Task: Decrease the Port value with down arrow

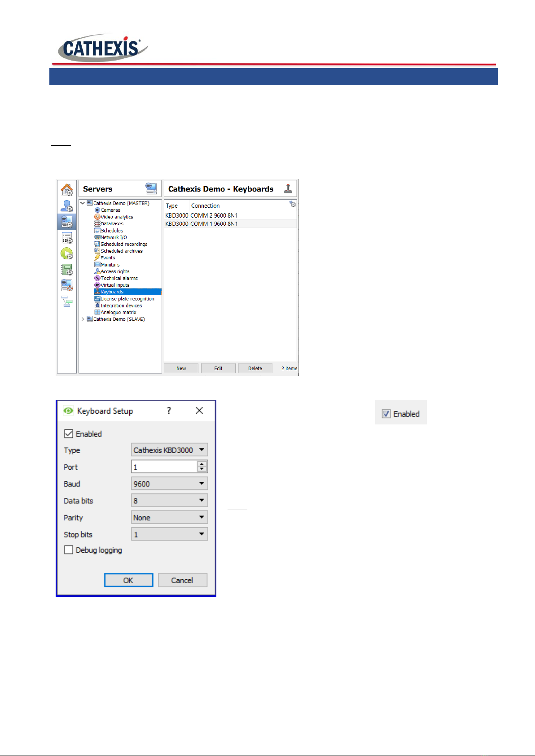Action: [x=202, y=469]
